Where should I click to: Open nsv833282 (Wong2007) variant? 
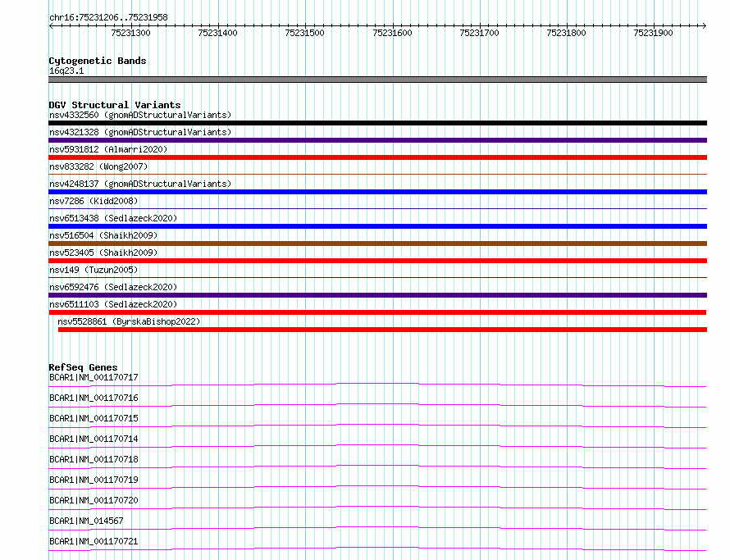tap(98, 166)
